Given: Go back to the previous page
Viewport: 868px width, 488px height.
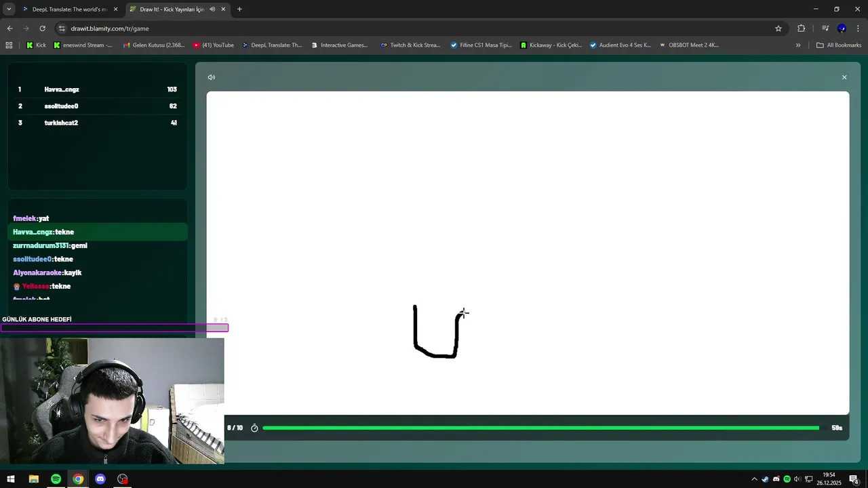Looking at the screenshot, I should (9, 28).
